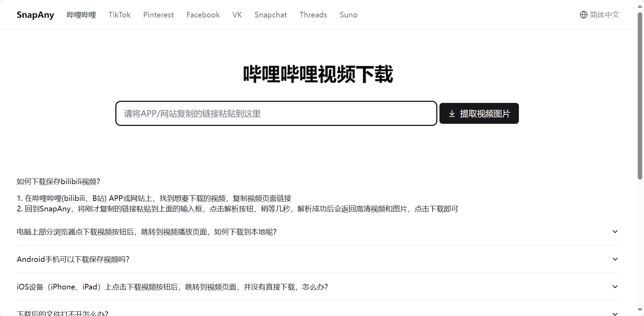Click the SnapAny logo

(35, 15)
